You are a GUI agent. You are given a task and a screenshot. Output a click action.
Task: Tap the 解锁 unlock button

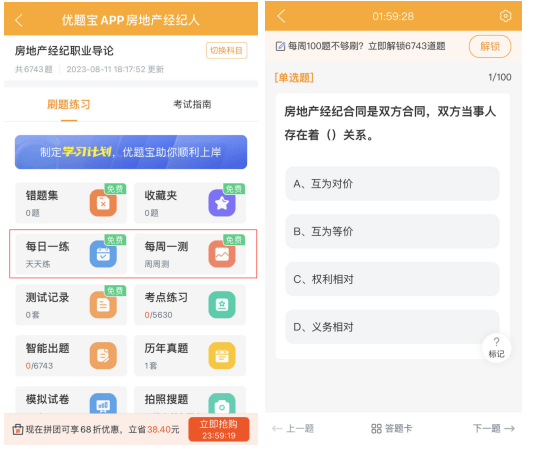pos(490,46)
